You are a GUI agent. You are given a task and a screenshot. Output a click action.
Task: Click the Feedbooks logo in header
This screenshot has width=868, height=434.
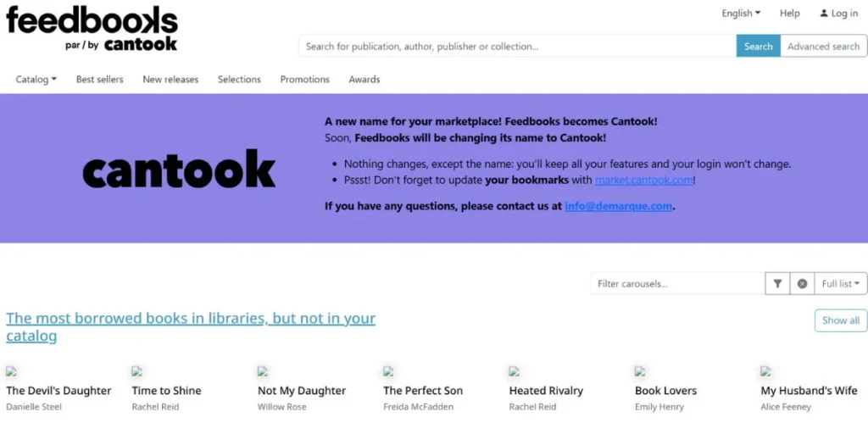pyautogui.click(x=92, y=28)
